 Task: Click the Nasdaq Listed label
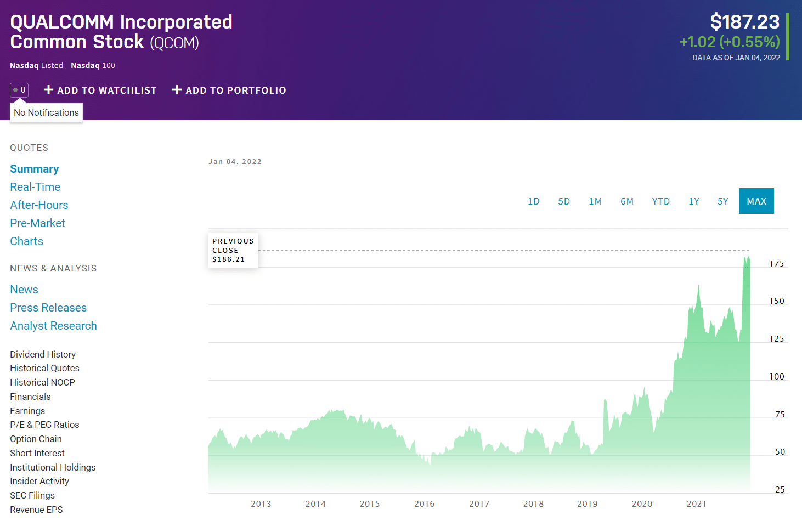tap(36, 65)
